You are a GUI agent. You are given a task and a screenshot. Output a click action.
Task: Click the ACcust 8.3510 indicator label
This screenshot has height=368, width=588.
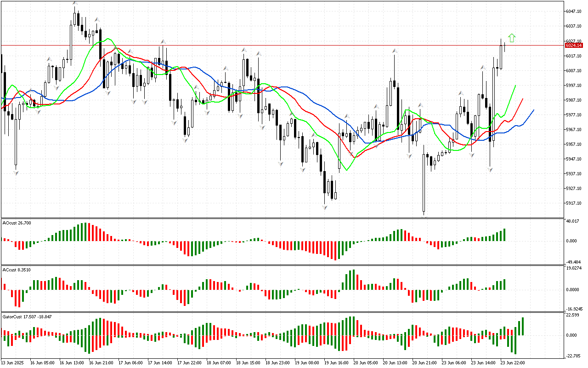click(x=17, y=270)
